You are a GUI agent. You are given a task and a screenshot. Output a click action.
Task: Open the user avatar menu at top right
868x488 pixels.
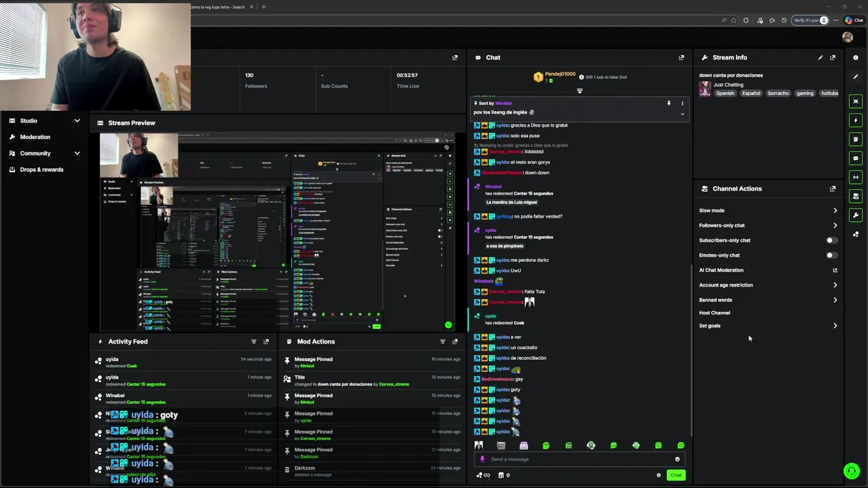pos(848,37)
